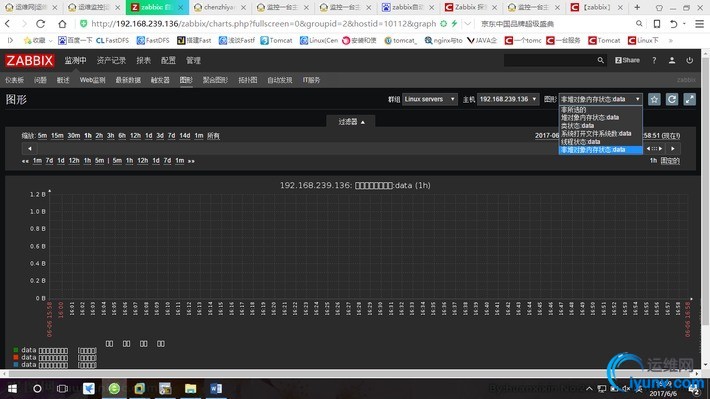Viewport: 710px width, 399px height.
Task: Click the graph refresh icon
Action: (x=672, y=99)
